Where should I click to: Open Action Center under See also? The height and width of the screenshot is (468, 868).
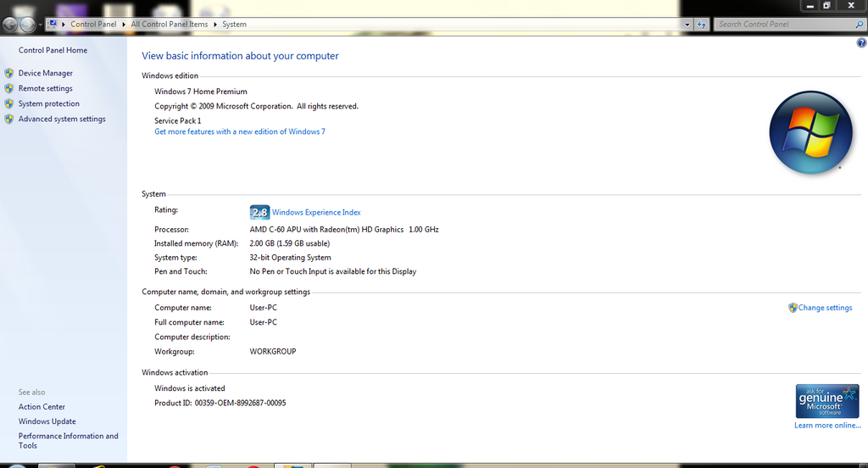point(42,406)
